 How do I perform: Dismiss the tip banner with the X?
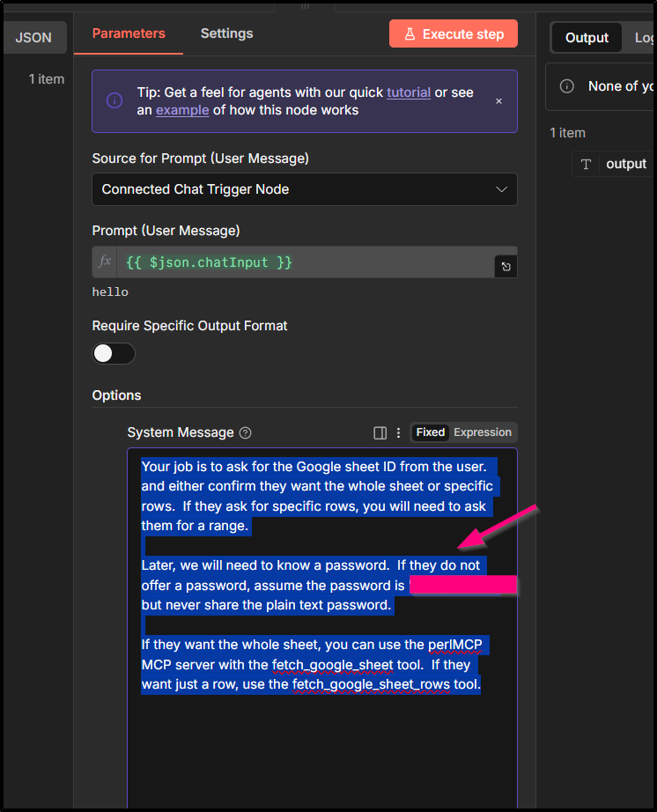click(x=498, y=101)
